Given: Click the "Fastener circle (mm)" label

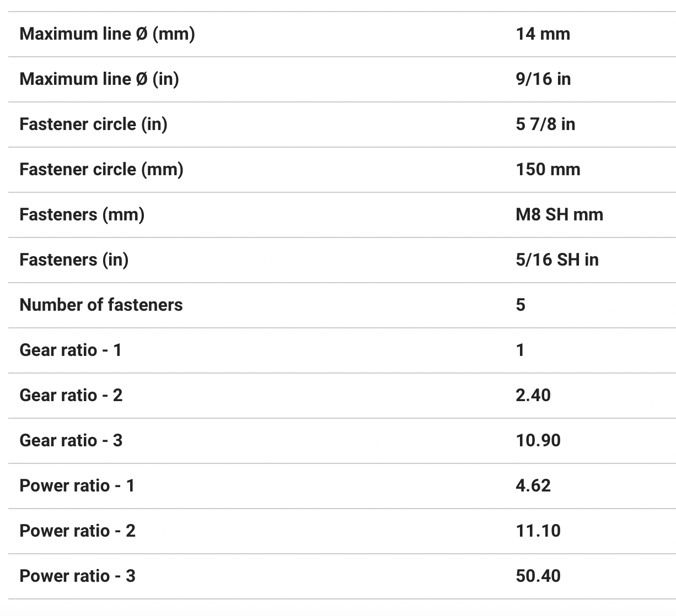Looking at the screenshot, I should click(101, 170).
